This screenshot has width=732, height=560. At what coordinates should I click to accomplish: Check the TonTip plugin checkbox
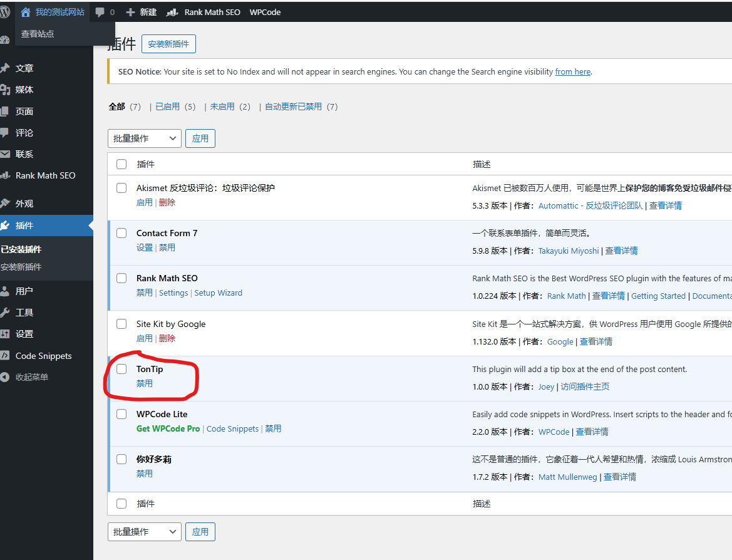point(121,369)
